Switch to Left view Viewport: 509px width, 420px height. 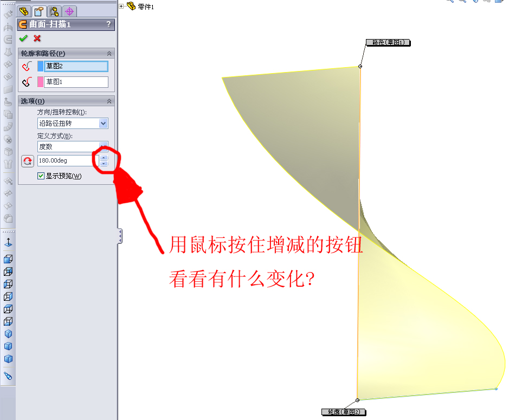[8, 284]
